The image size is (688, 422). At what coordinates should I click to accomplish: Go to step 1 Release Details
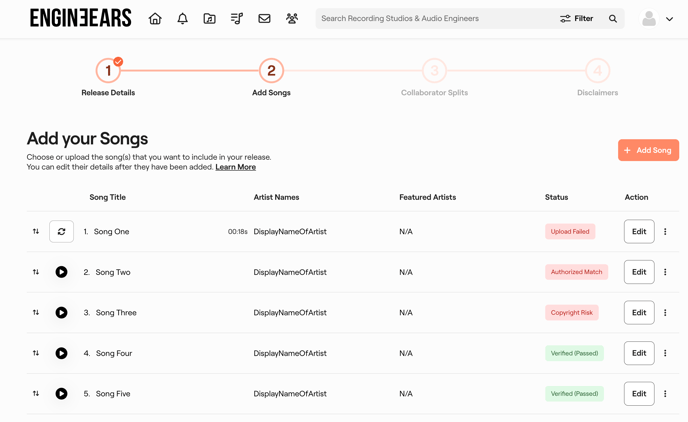tap(108, 71)
